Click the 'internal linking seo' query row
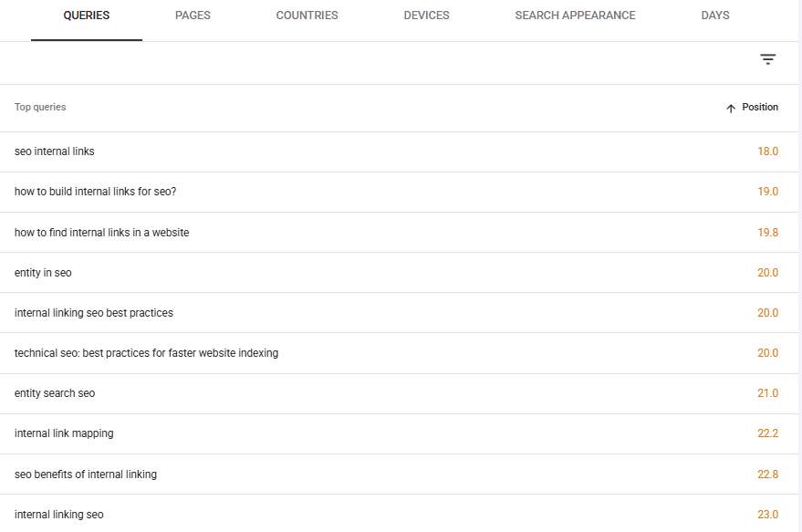Viewport: 802px width, 532px height. 399,514
